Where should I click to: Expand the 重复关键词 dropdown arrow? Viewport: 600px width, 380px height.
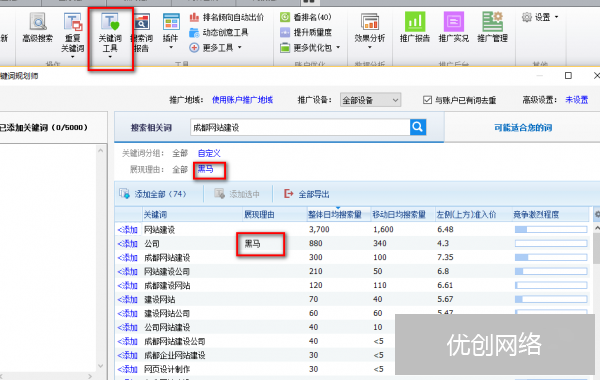73,57
